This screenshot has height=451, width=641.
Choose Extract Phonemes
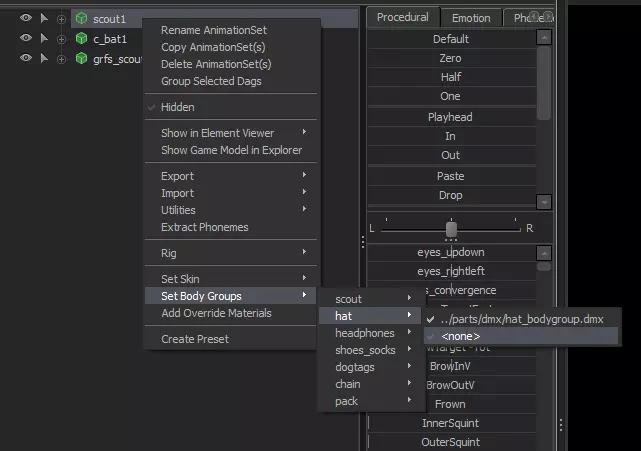pos(231,227)
